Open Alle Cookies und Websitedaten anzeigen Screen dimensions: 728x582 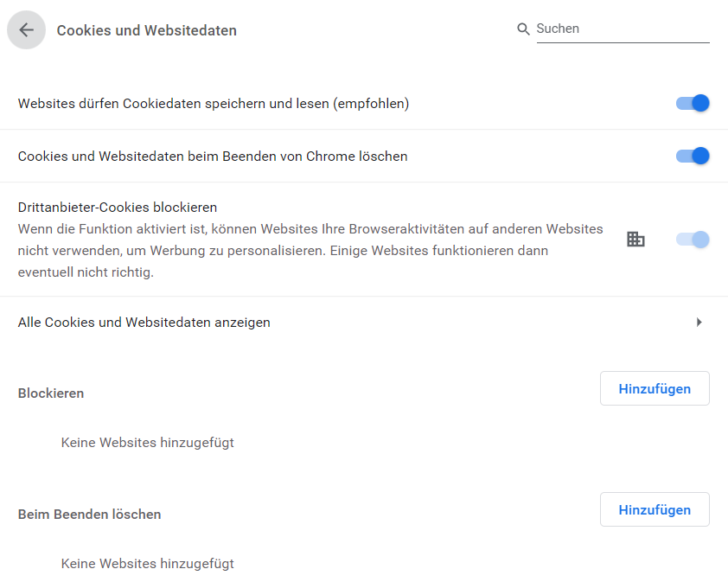click(x=364, y=323)
